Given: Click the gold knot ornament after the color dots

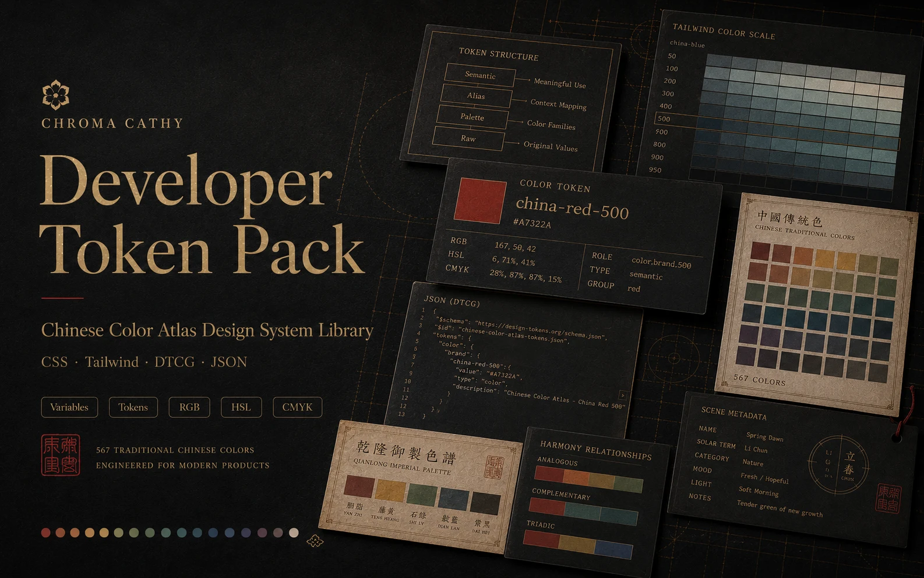Looking at the screenshot, I should (x=315, y=541).
